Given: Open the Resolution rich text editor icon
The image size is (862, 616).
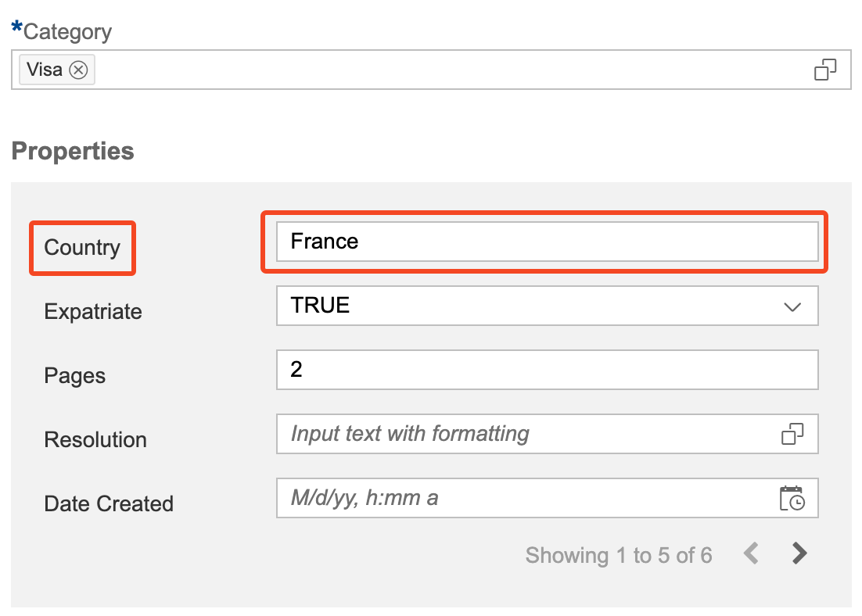Looking at the screenshot, I should pyautogui.click(x=792, y=434).
